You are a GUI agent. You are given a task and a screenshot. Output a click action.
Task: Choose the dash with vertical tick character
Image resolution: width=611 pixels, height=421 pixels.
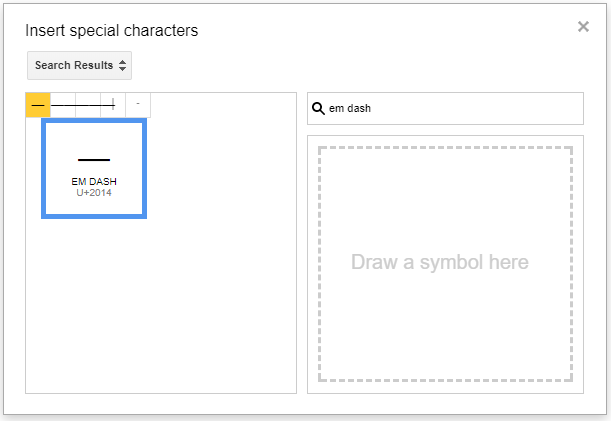113,105
